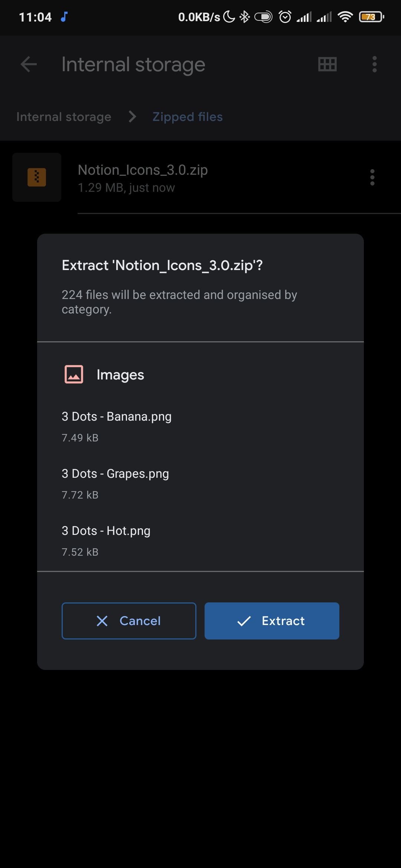Tap the Notion_Icons_3.0.zip file name
Viewport: 401px width, 868px height.
143,170
